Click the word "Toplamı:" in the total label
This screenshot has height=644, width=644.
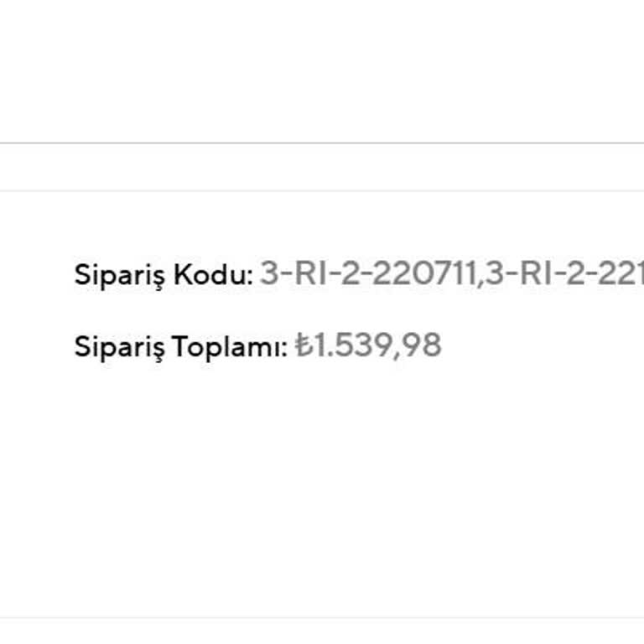coord(230,347)
